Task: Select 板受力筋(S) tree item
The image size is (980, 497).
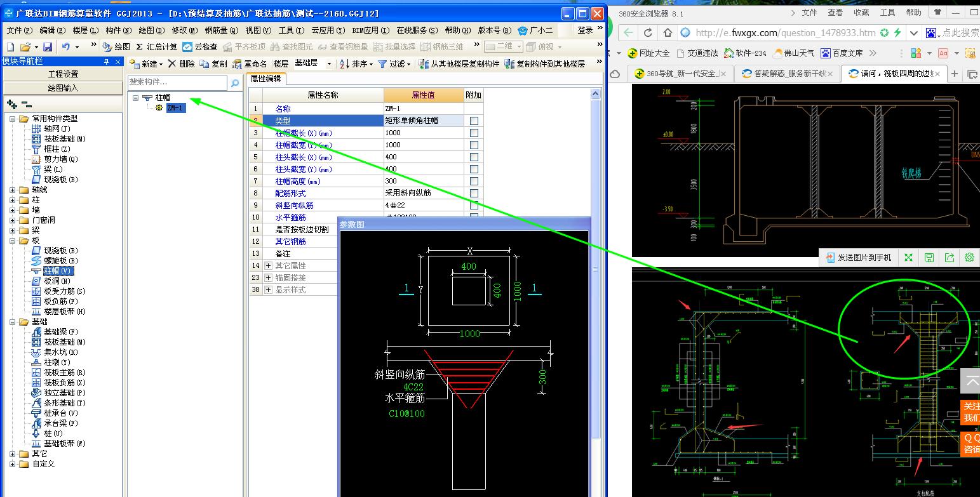Action: [x=65, y=291]
